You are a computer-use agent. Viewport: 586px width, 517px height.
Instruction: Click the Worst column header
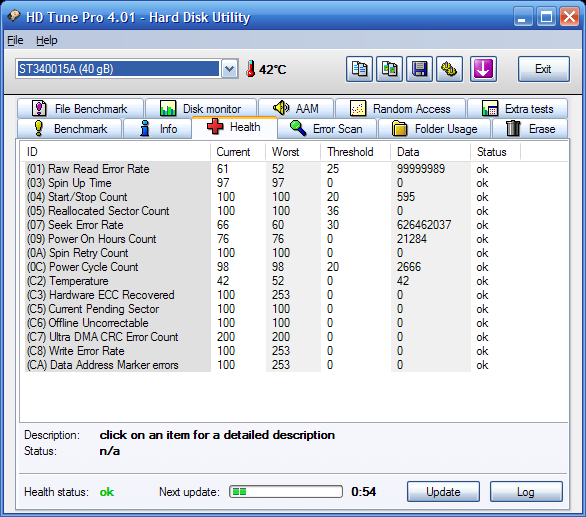[x=293, y=152]
